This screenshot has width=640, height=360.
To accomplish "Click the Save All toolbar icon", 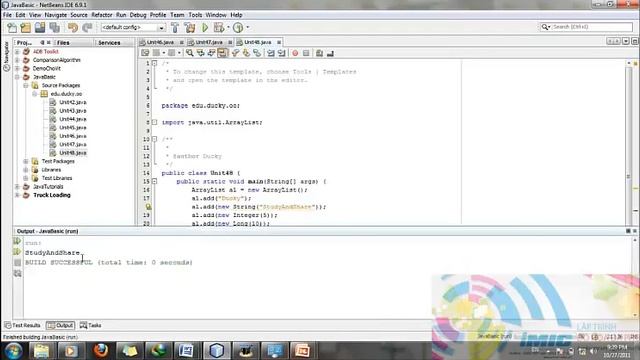I will (x=54, y=27).
